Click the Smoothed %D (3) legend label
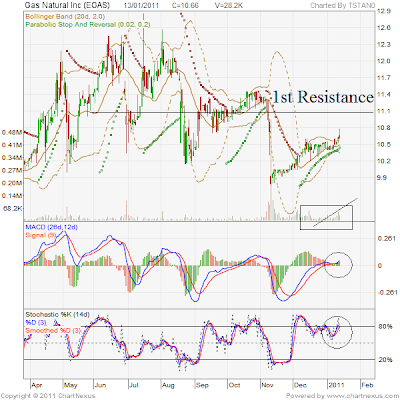This screenshot has height=400, width=400. click(x=53, y=330)
